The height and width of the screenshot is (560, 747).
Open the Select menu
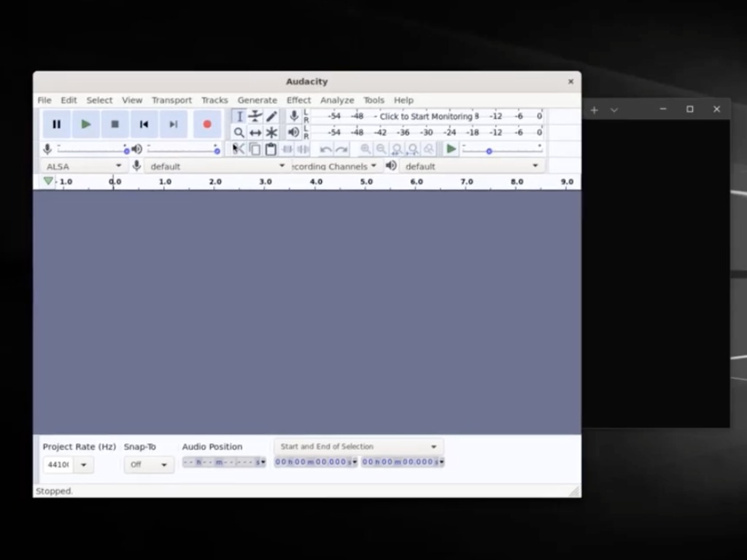99,100
